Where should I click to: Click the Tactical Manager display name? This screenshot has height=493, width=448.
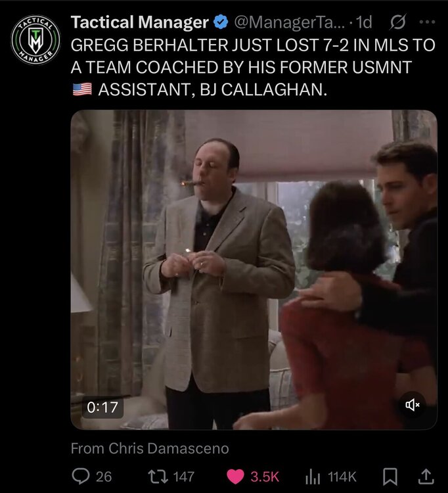tap(139, 22)
